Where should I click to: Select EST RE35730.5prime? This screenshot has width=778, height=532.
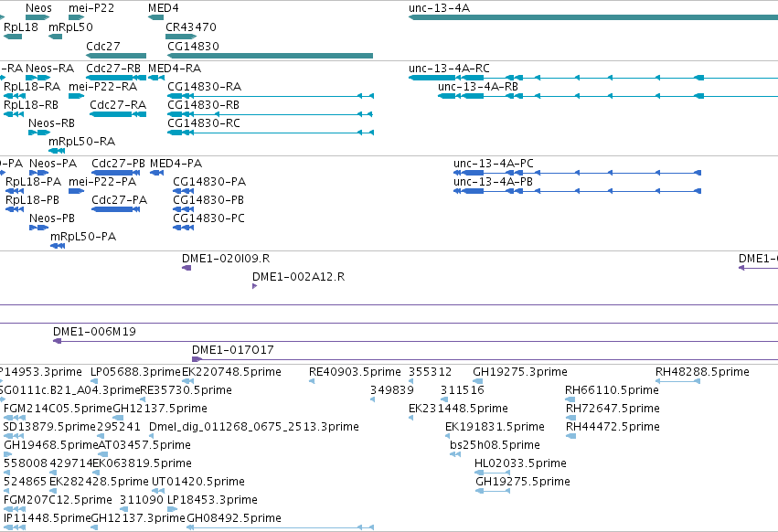click(x=143, y=399)
